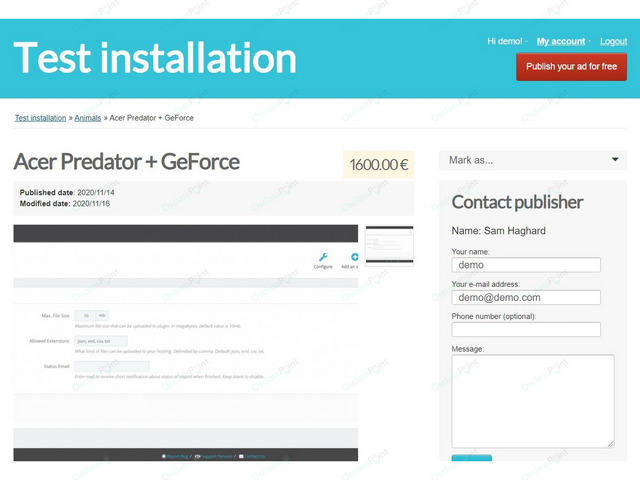The image size is (640, 480).
Task: Click the Published date 2020/11/14 text
Action: (x=67, y=193)
